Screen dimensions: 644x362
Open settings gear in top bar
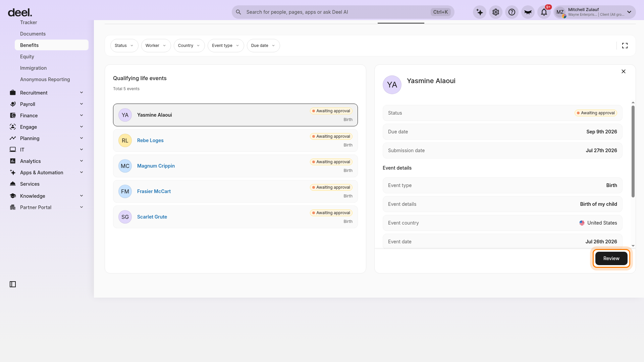(x=496, y=12)
